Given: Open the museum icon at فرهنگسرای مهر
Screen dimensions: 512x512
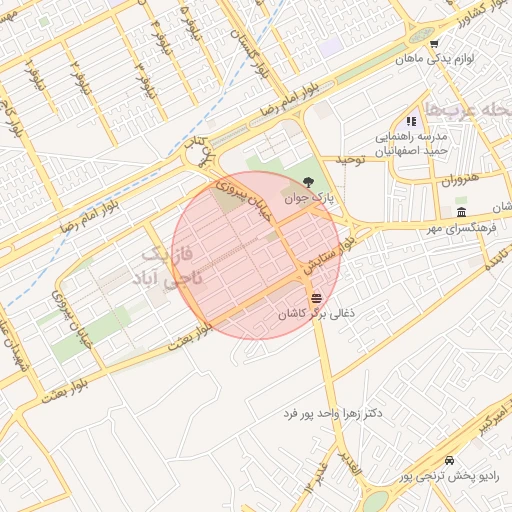Looking at the screenshot, I should (462, 212).
